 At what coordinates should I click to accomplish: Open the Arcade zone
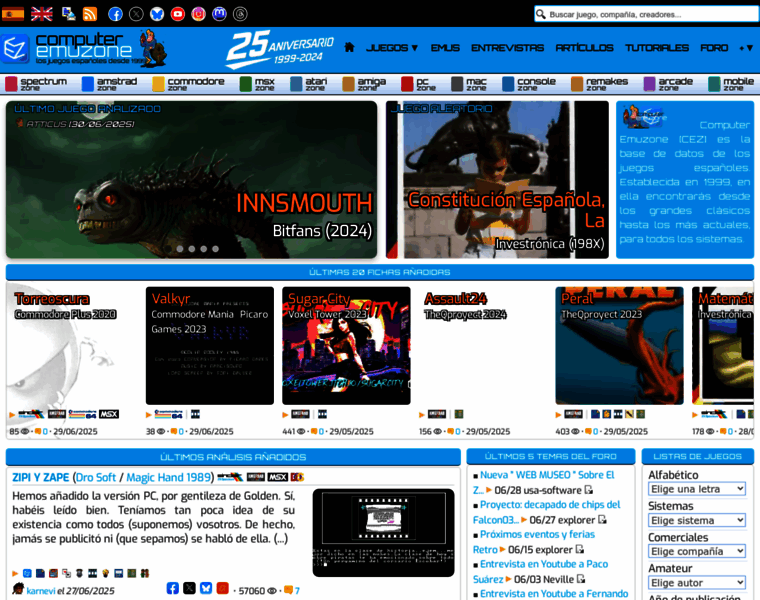(668, 84)
